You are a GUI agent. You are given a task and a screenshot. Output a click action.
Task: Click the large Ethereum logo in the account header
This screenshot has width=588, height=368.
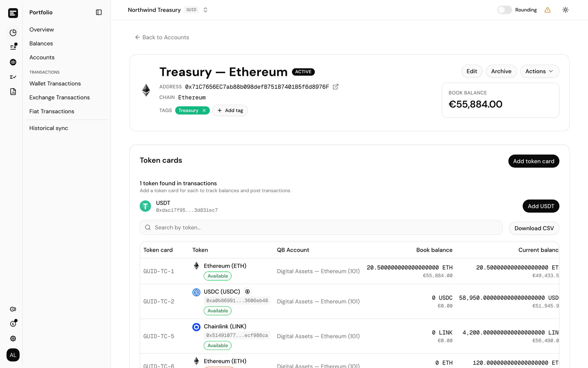[x=146, y=90]
